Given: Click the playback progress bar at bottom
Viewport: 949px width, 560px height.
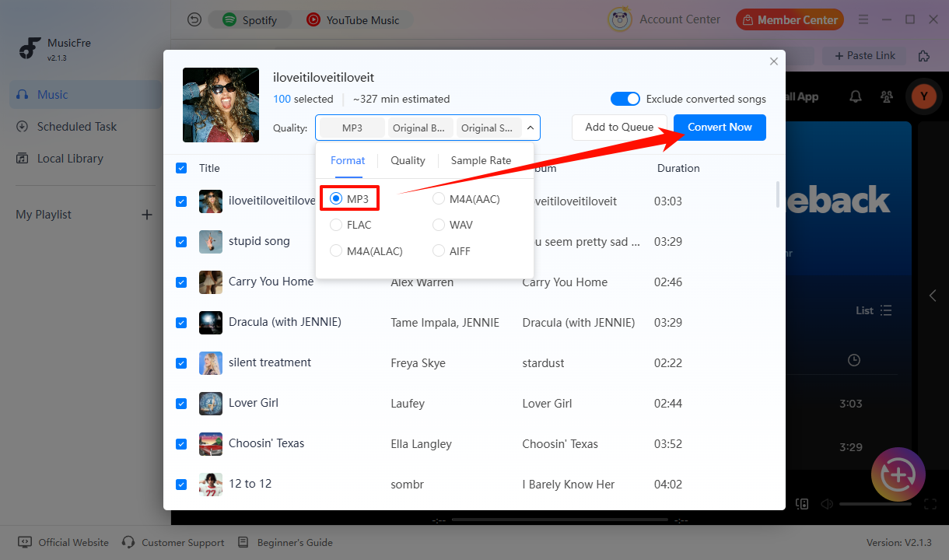Looking at the screenshot, I should pyautogui.click(x=559, y=520).
